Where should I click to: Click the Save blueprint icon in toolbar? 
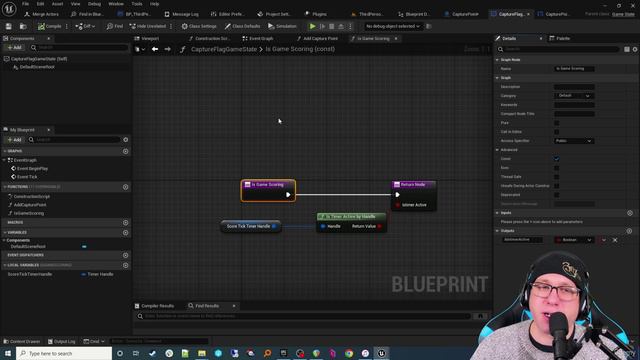[8, 26]
